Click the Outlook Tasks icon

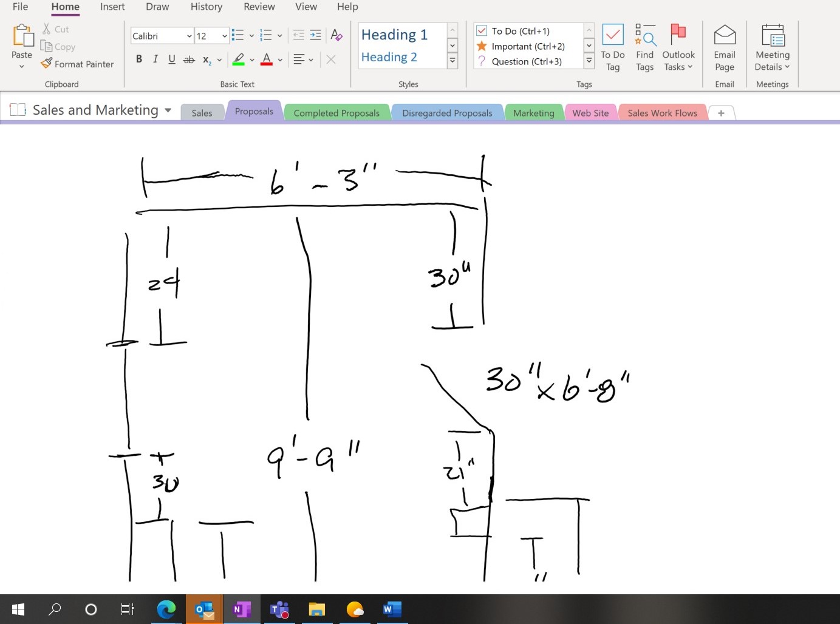pos(678,45)
